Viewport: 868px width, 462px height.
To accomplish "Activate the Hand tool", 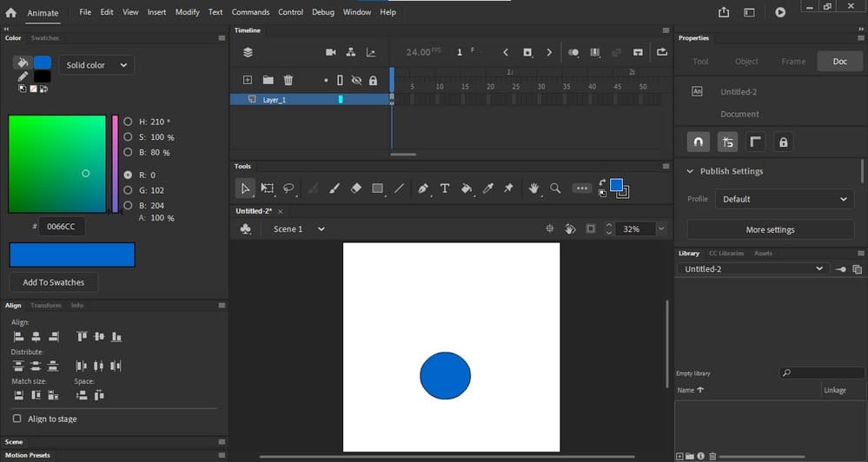I will 533,188.
